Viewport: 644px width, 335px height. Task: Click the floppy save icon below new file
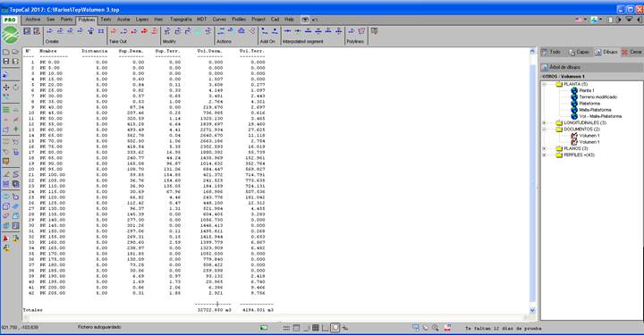pyautogui.click(x=5, y=62)
